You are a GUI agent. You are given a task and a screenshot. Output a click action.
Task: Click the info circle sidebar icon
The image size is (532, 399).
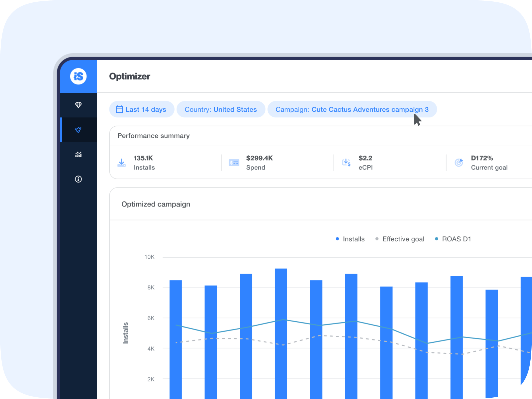click(78, 179)
